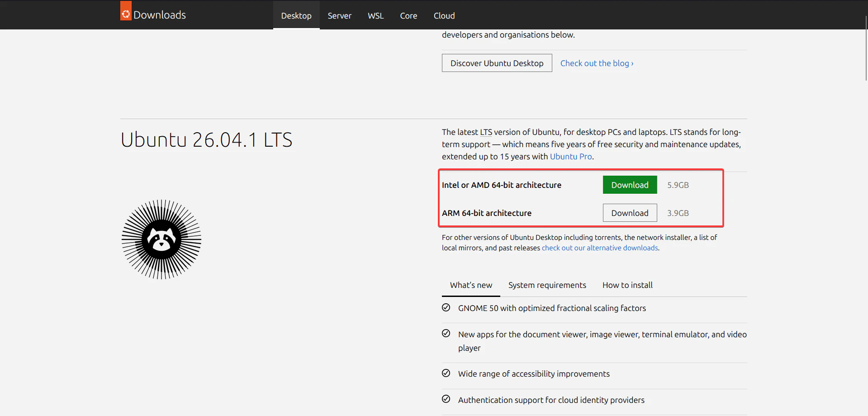Open the Ubuntu Pro link
The image size is (868, 416).
pos(571,157)
